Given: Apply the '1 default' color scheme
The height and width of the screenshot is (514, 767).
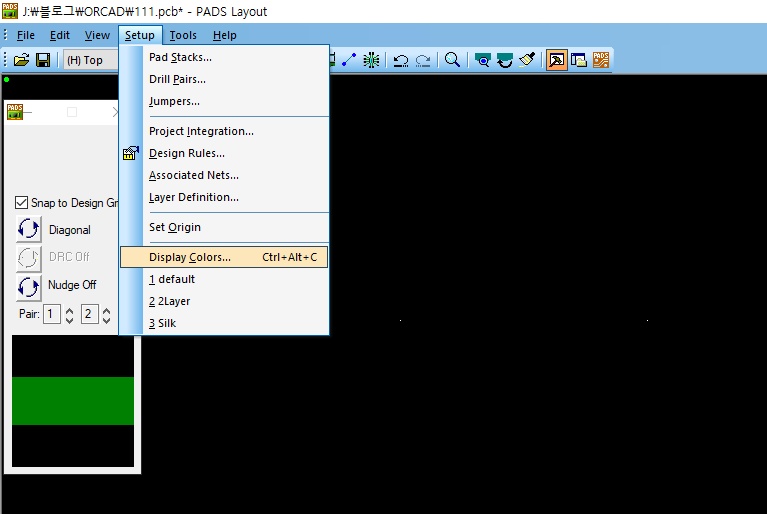Looking at the screenshot, I should [x=224, y=279].
